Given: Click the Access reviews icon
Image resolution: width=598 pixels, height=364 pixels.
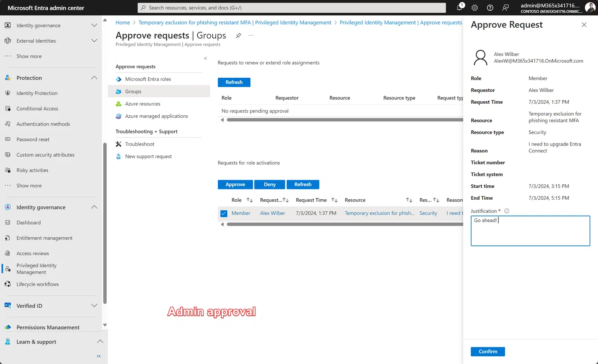Looking at the screenshot, I should [x=8, y=253].
